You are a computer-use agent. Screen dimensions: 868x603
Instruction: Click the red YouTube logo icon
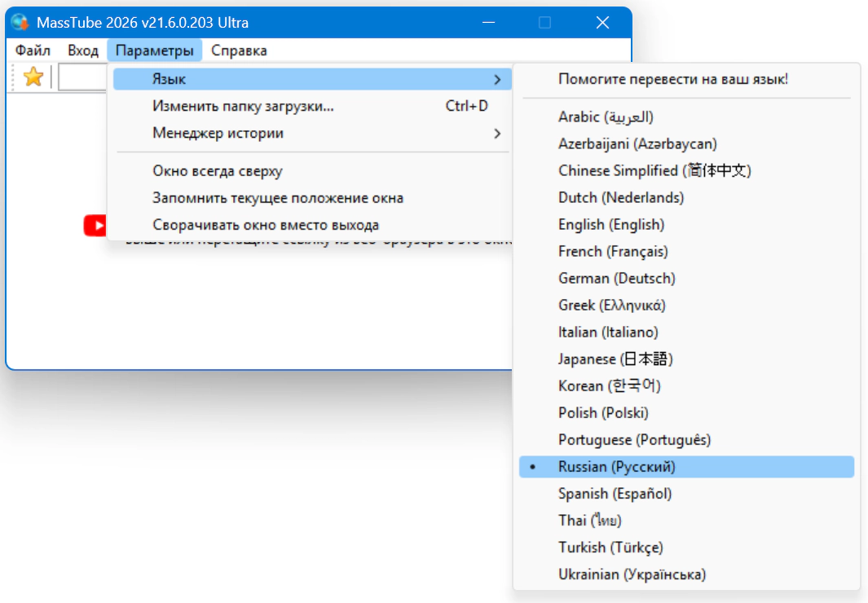click(95, 226)
